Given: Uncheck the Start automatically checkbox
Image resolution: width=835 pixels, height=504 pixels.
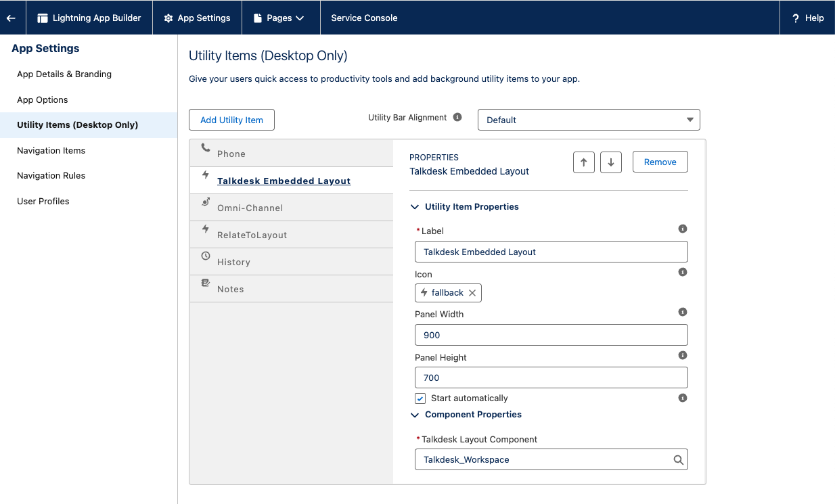Looking at the screenshot, I should (420, 398).
